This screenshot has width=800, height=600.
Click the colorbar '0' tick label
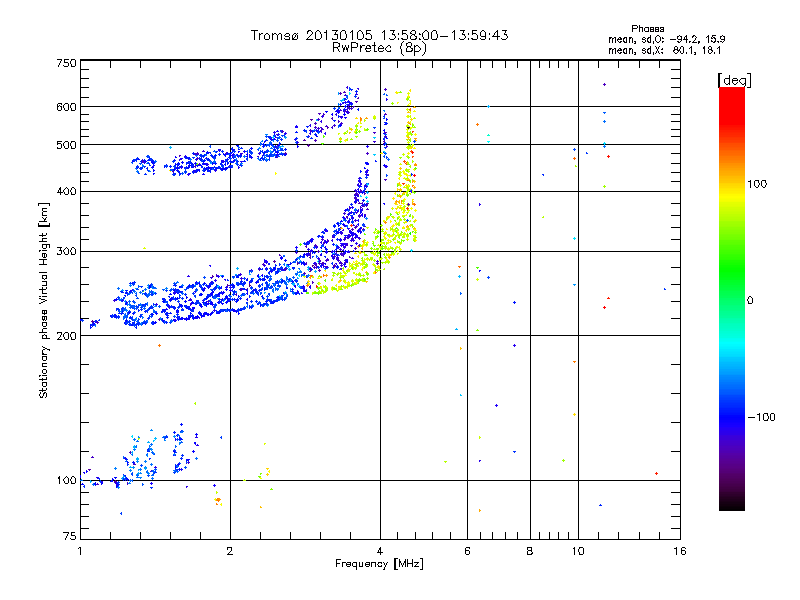[x=749, y=300]
